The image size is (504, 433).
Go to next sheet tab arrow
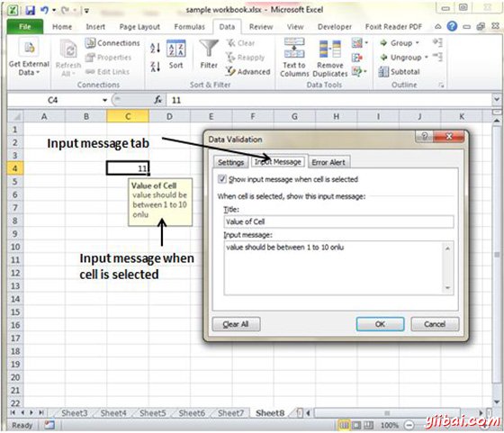click(31, 412)
